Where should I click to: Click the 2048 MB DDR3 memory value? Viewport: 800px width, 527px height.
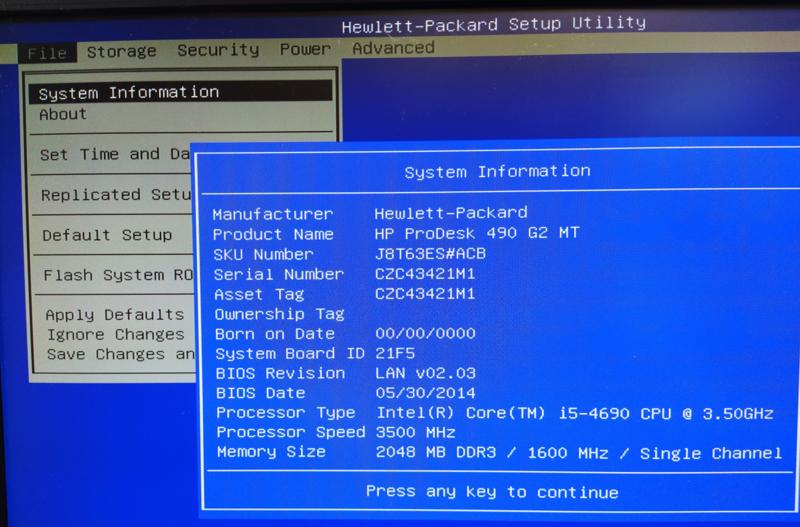[579, 453]
